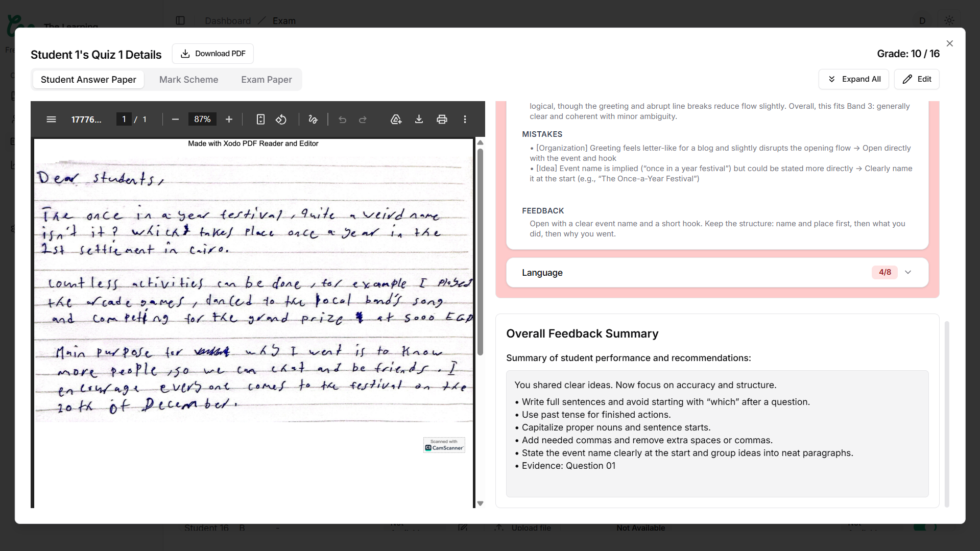
Task: Rotate the PDF page counterclockwise
Action: tap(281, 119)
